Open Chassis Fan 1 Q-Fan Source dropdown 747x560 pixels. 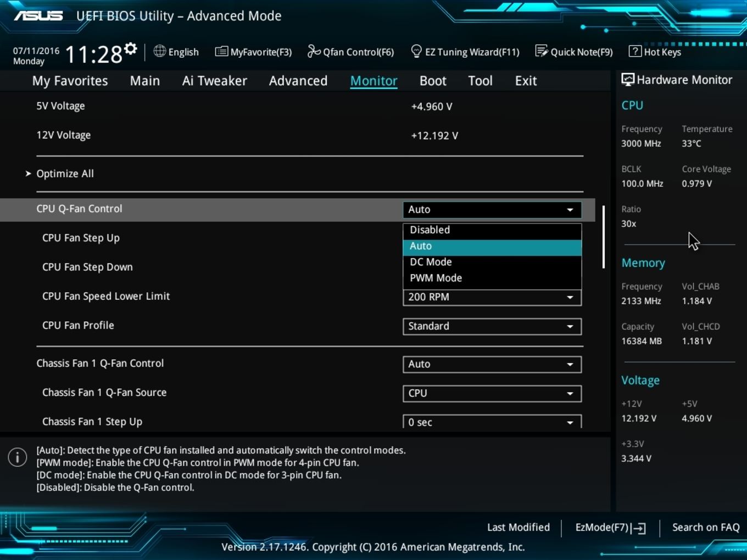[492, 393]
